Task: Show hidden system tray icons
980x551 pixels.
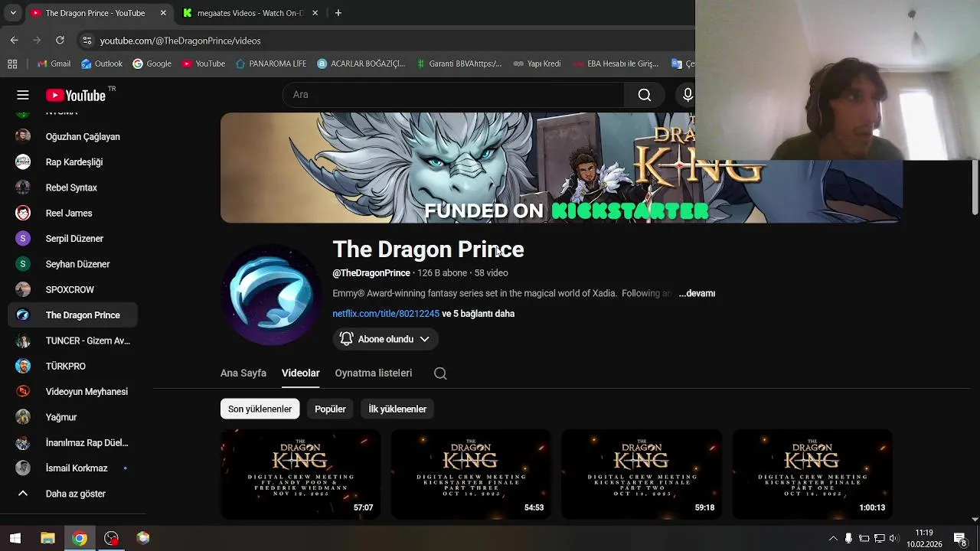Action: click(833, 538)
